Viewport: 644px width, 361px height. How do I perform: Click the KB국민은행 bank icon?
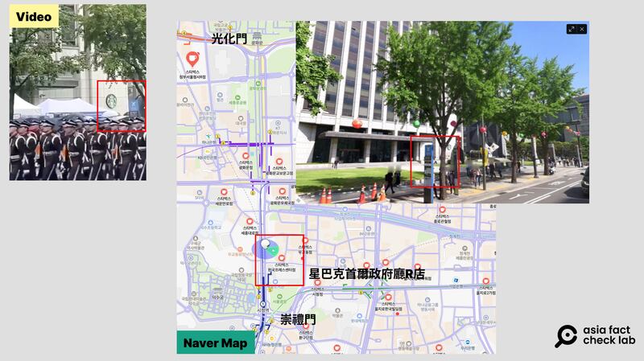pyautogui.click(x=208, y=152)
